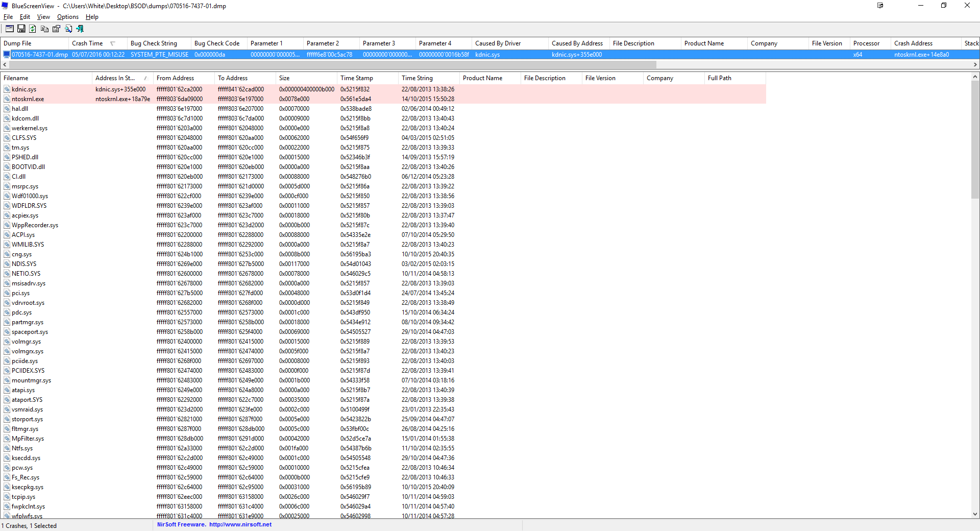This screenshot has width=980, height=531.
Task: Click the Exit door toolbar icon
Action: pos(80,29)
